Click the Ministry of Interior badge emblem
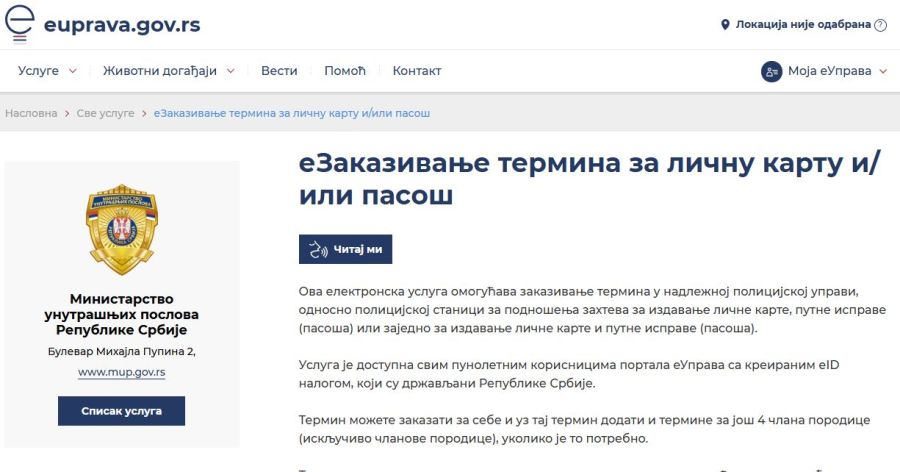 tap(122, 229)
